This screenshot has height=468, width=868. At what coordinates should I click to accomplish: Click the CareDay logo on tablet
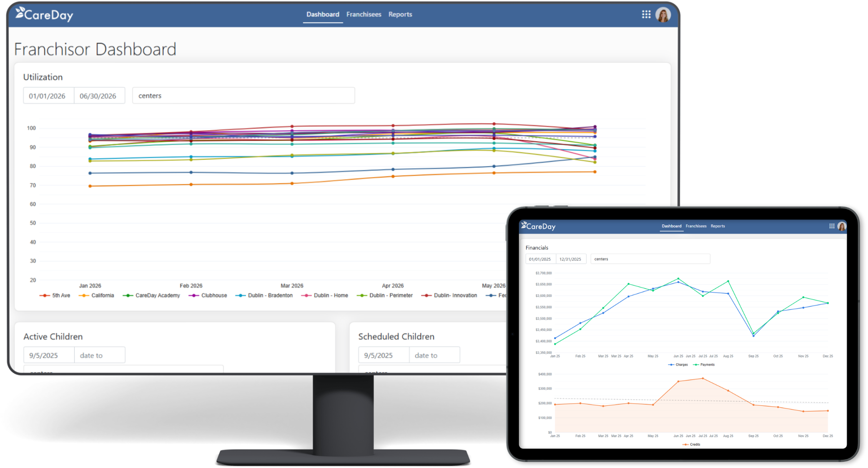[538, 226]
